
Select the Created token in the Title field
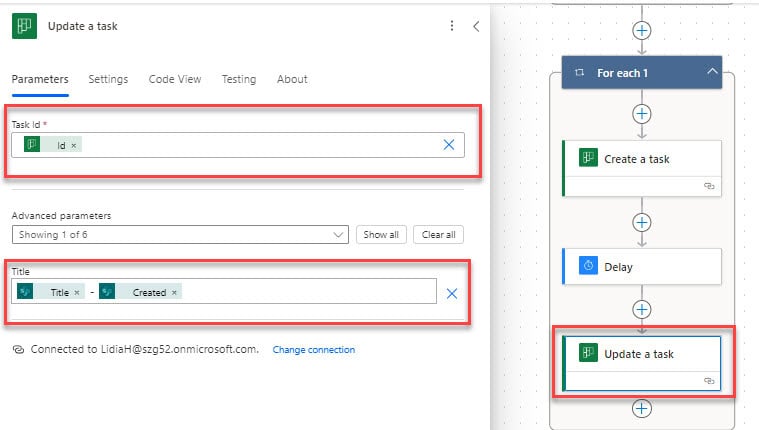140,292
